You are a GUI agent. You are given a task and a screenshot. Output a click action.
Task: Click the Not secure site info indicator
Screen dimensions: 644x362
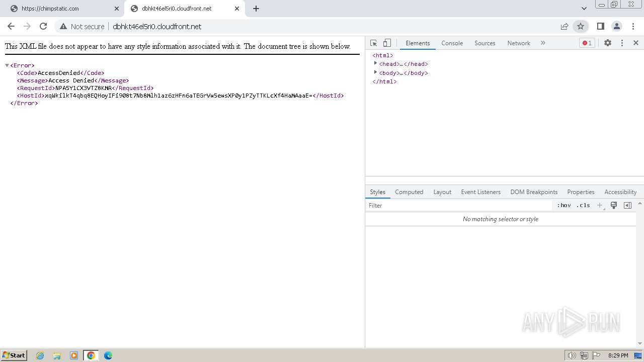point(83,26)
